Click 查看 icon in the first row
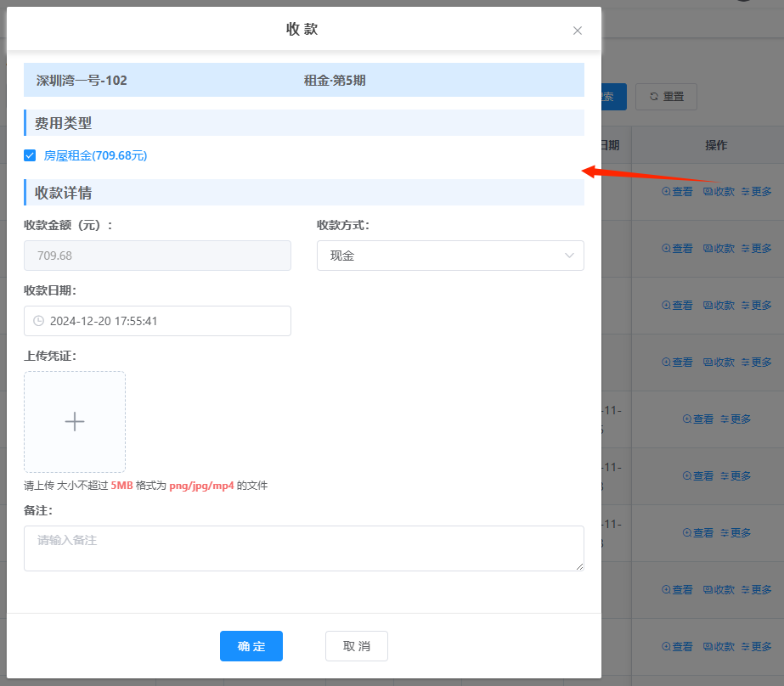This screenshot has height=686, width=784. click(677, 192)
